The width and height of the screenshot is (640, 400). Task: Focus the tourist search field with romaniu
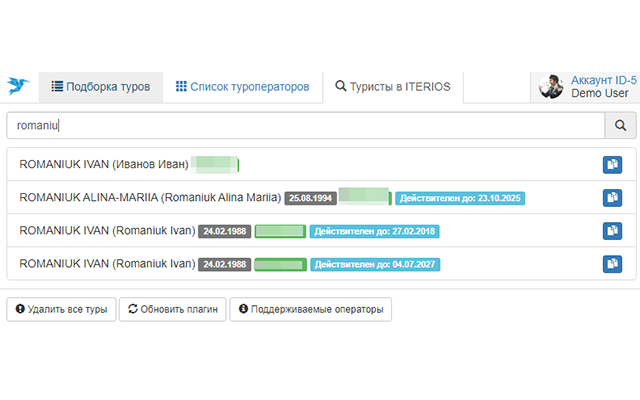click(305, 125)
